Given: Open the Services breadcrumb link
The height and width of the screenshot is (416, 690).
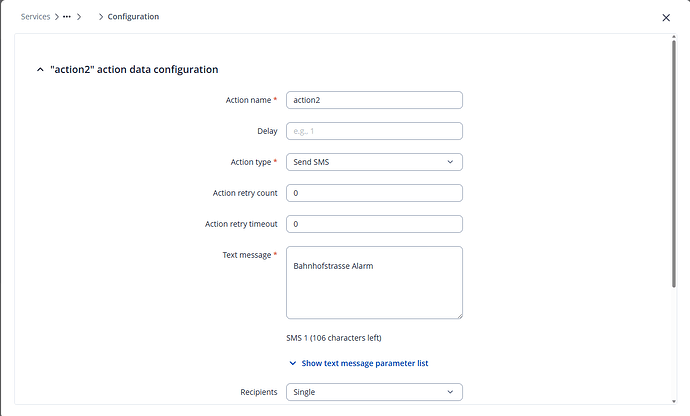Looking at the screenshot, I should point(35,17).
